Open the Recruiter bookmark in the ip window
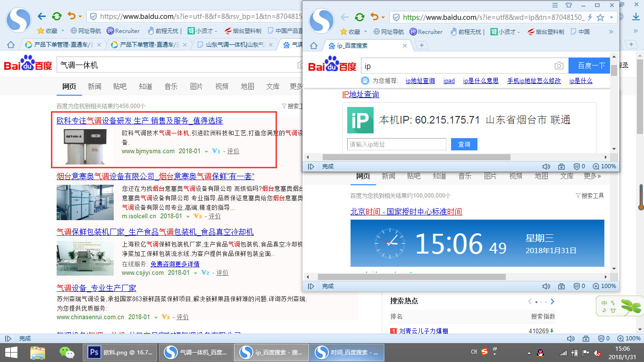The image size is (644, 362). pos(426,32)
